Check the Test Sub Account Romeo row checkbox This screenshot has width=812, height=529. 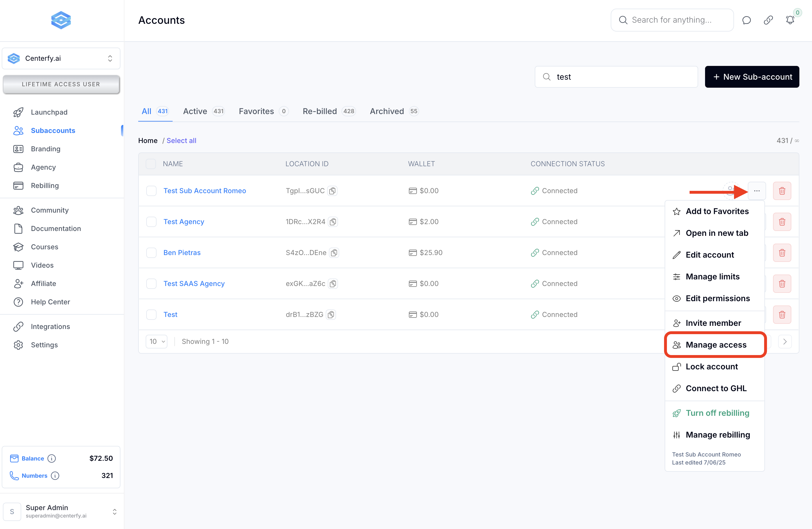pos(151,191)
